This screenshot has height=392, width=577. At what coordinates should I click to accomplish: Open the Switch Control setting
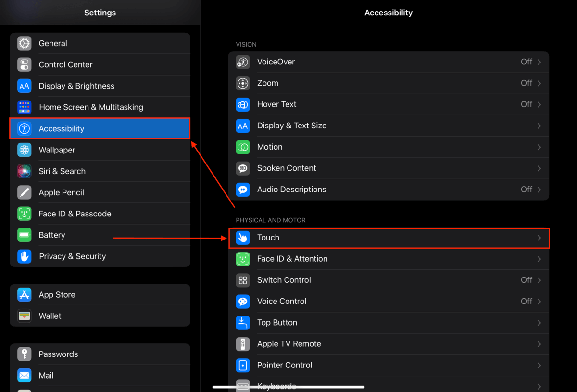click(x=389, y=280)
